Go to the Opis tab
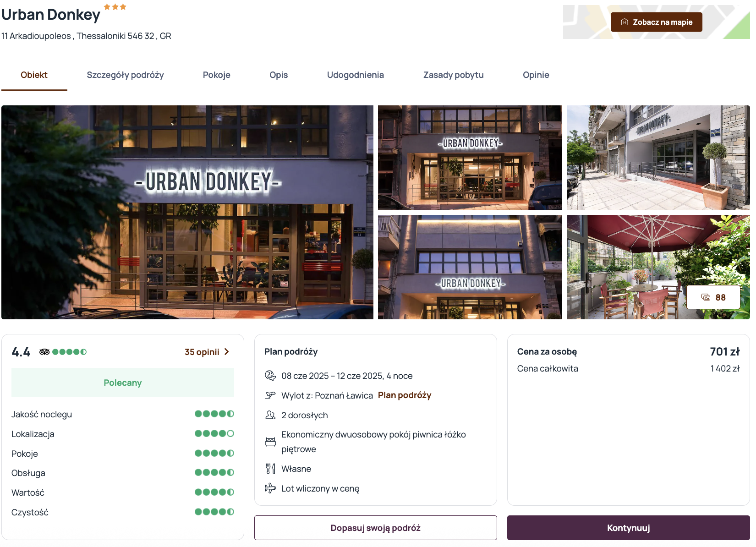The width and height of the screenshot is (756, 547). [279, 75]
